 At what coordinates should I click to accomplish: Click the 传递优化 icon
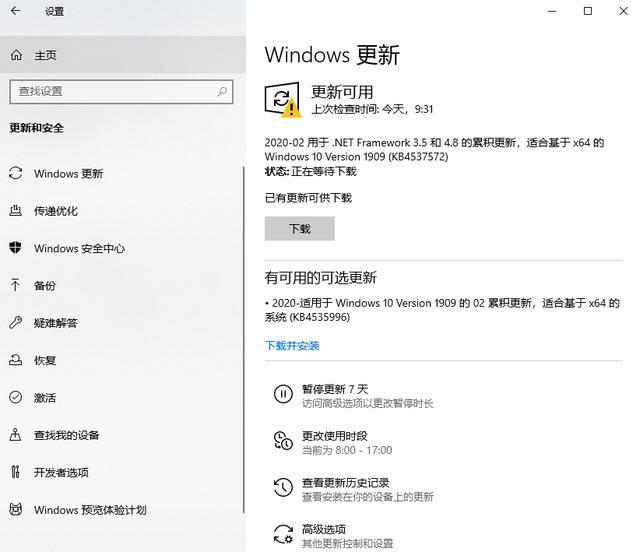16,211
